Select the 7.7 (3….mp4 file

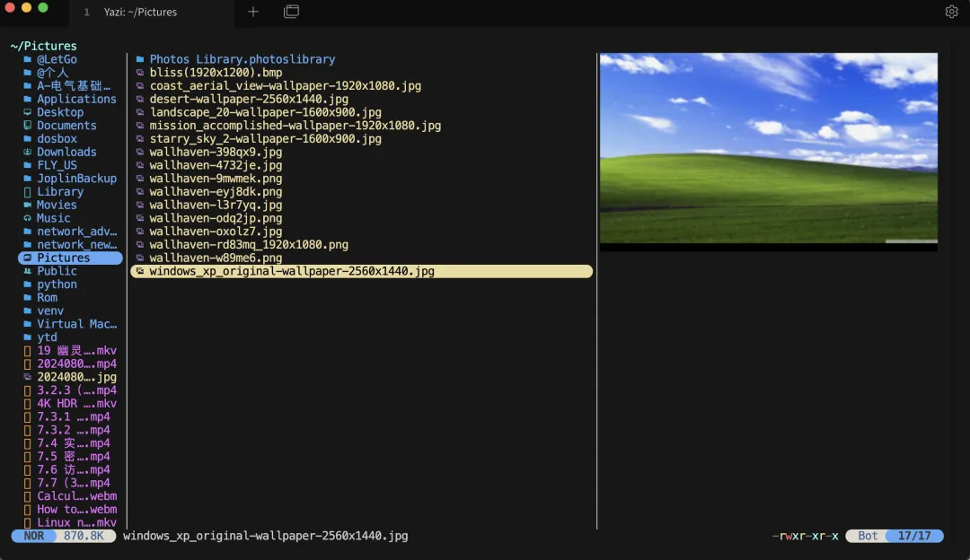click(x=73, y=484)
